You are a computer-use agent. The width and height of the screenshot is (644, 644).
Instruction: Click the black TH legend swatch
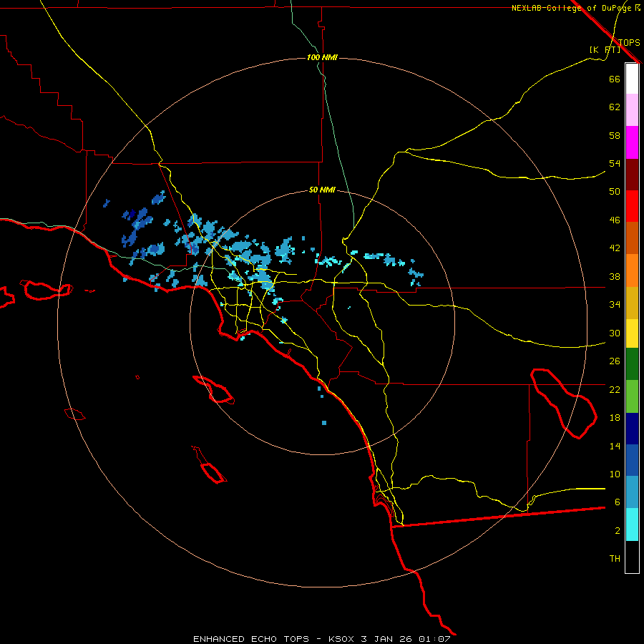coord(632,557)
